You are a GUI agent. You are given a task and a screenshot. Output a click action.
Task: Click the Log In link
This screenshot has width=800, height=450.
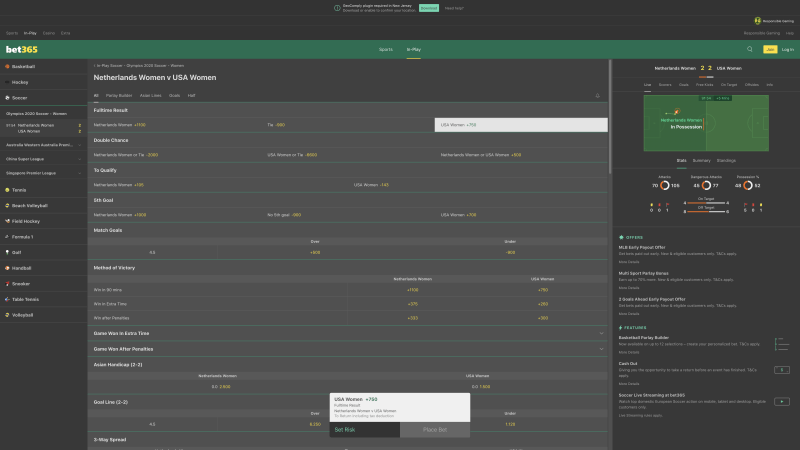[788, 49]
